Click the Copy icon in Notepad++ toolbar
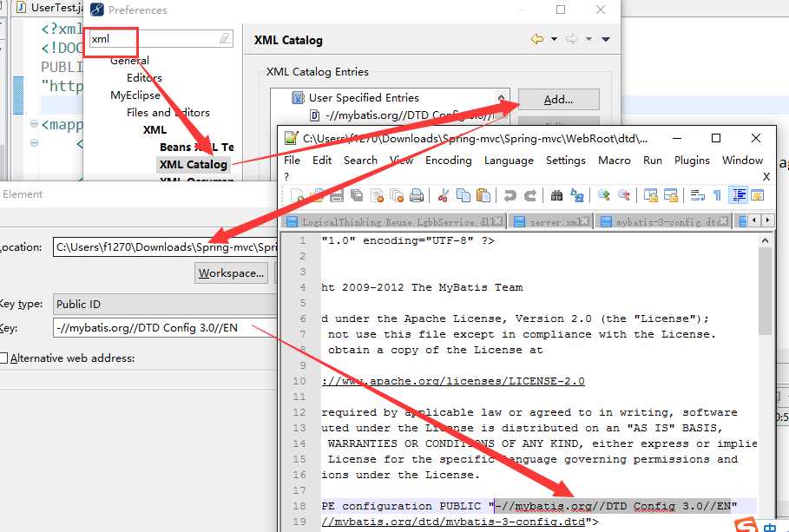The height and width of the screenshot is (532, 789). [463, 195]
